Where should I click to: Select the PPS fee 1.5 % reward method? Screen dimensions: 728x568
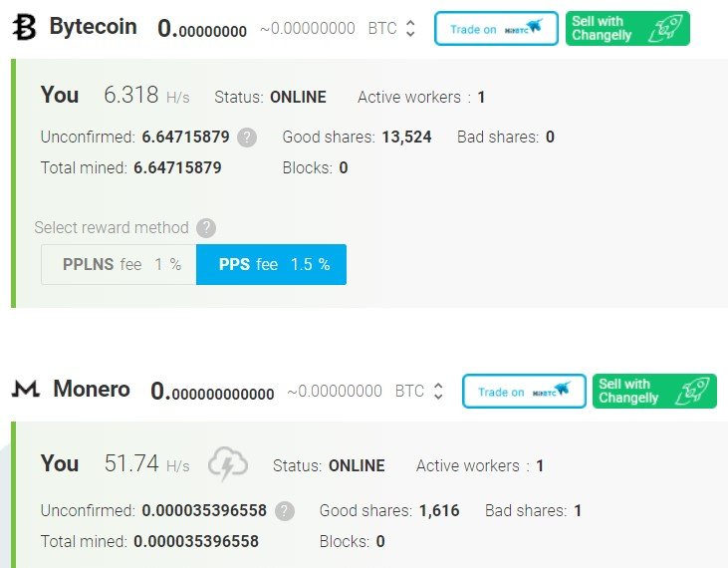coord(271,265)
